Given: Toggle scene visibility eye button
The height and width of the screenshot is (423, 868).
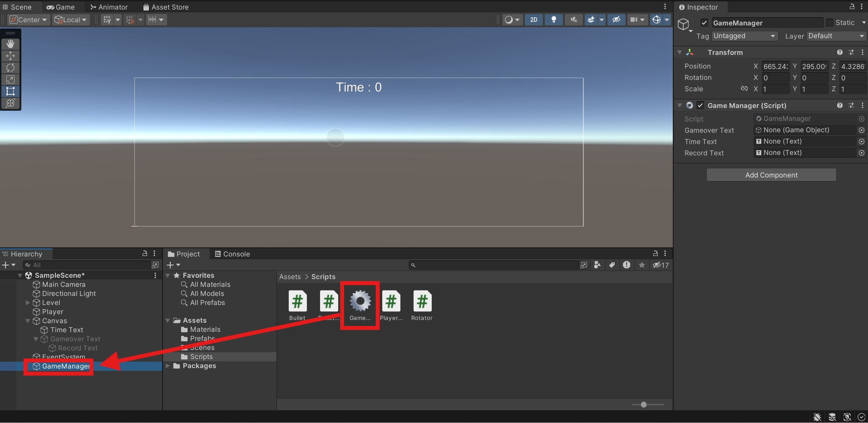Looking at the screenshot, I should click(x=616, y=20).
